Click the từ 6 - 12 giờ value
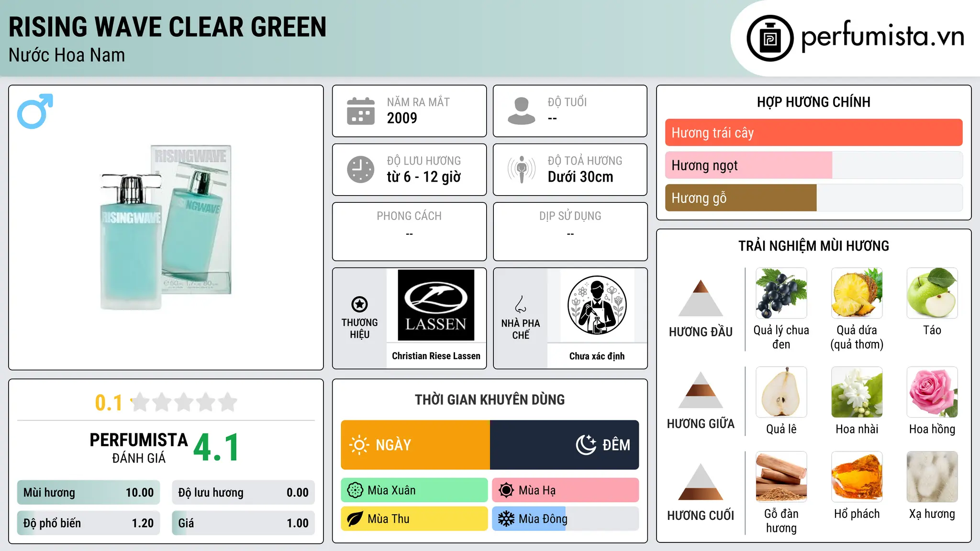This screenshot has height=551, width=980. point(424,177)
